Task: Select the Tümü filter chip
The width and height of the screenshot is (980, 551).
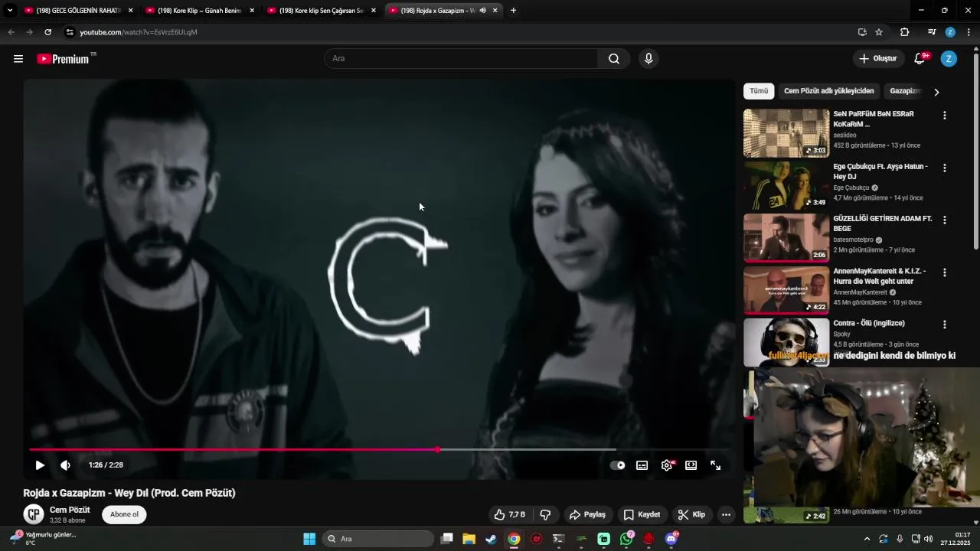Action: pyautogui.click(x=759, y=91)
